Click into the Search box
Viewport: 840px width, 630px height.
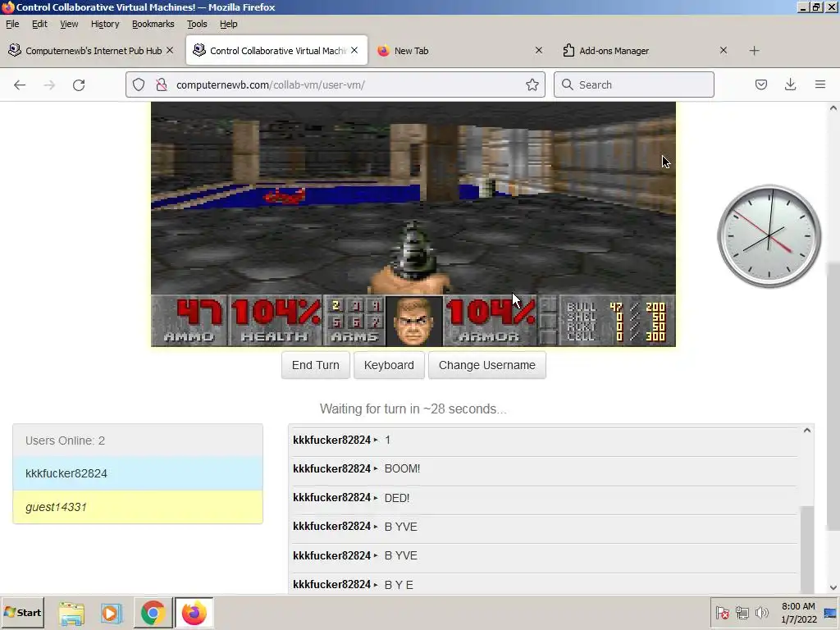(x=634, y=84)
